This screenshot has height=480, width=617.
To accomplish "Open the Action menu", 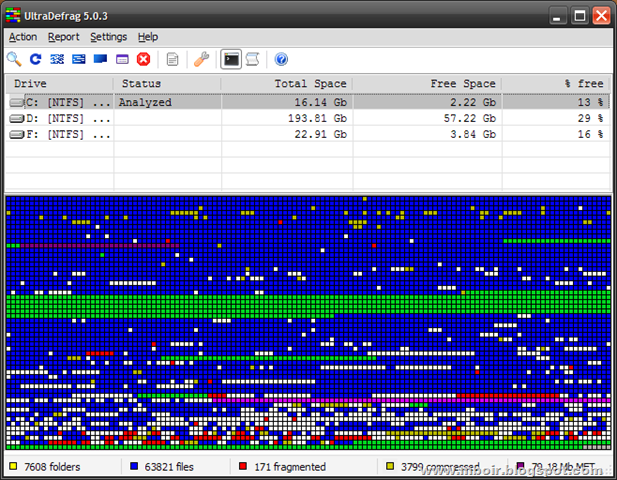I will (x=23, y=37).
